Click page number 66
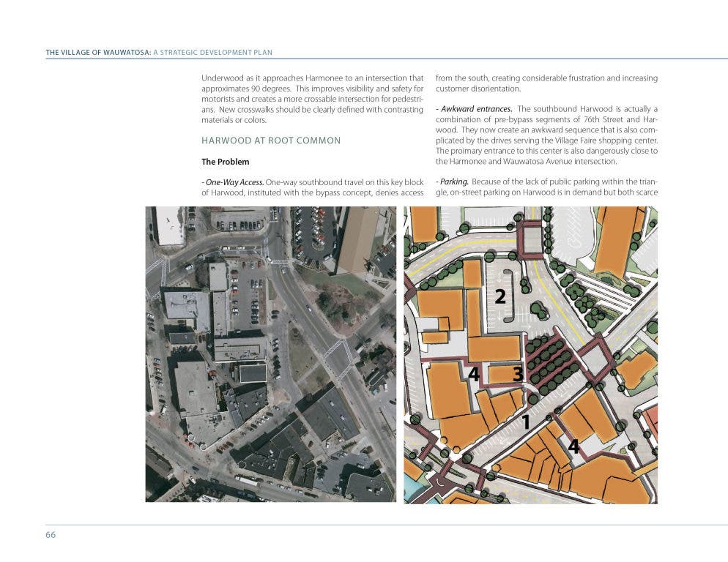The width and height of the screenshot is (728, 562). coord(51,535)
